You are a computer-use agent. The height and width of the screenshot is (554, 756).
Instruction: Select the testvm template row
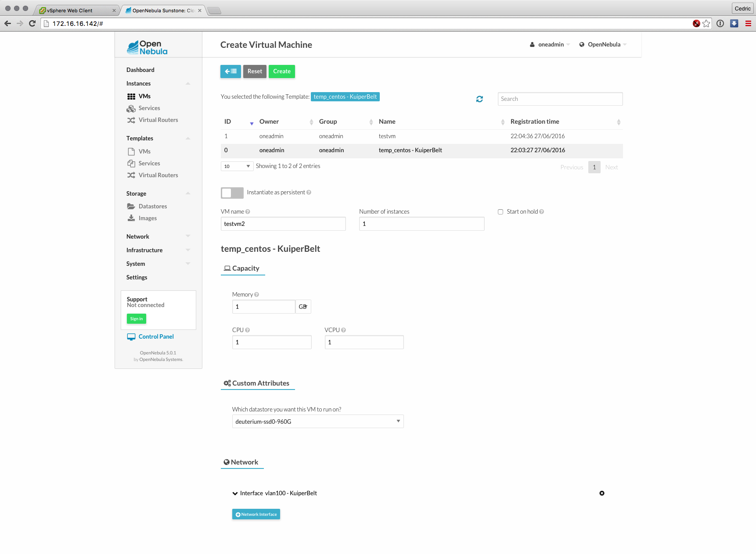click(387, 136)
